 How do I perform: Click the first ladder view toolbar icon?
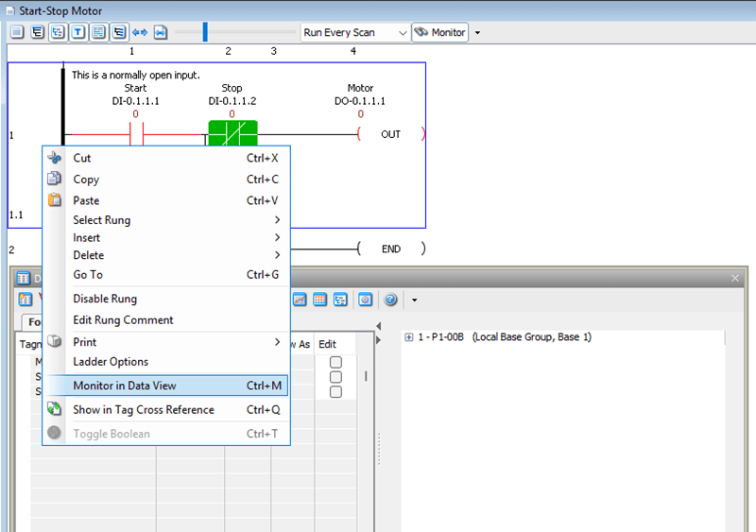(x=17, y=32)
